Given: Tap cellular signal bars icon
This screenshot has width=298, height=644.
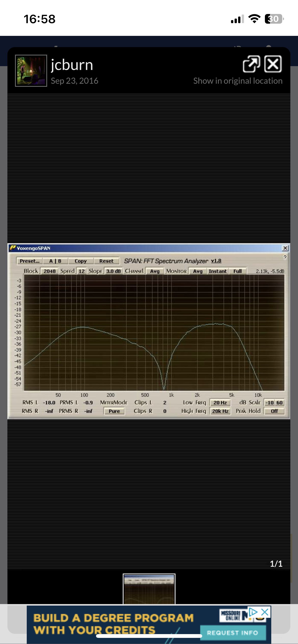Looking at the screenshot, I should [237, 19].
